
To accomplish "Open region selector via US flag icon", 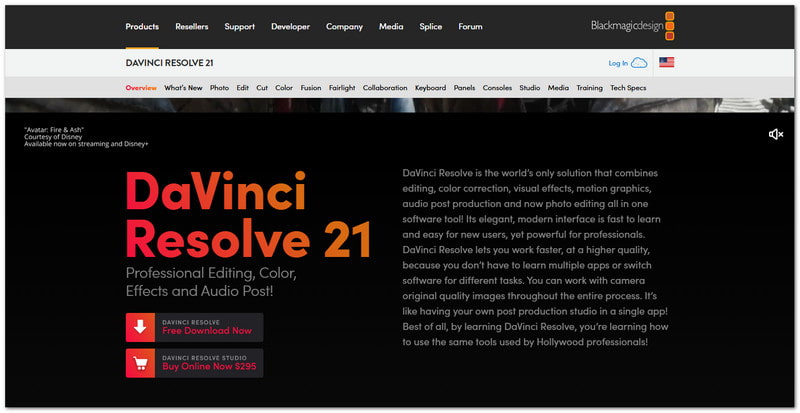I will 666,62.
